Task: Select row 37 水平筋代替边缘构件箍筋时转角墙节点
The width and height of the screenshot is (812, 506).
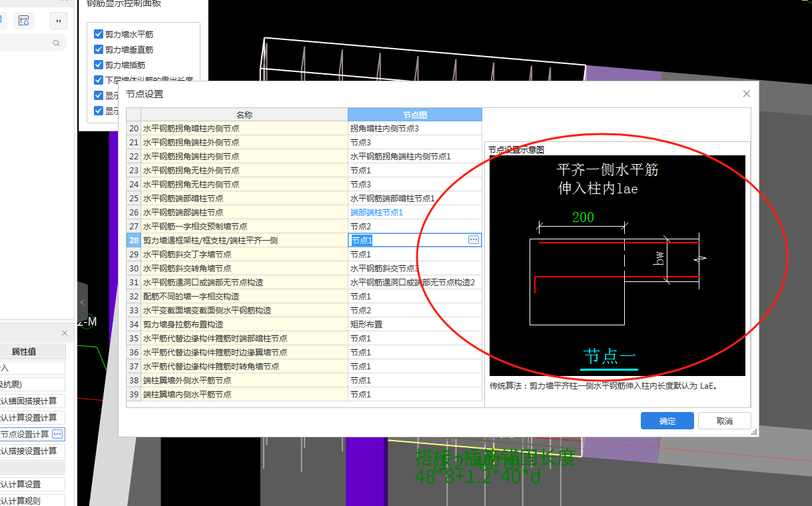Action: (244, 366)
